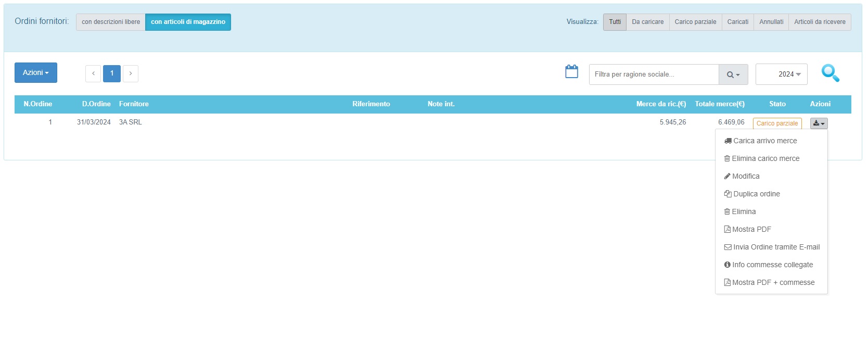Click Invia Ordine tramite E-mail
The image size is (868, 337).
pyautogui.click(x=776, y=247)
